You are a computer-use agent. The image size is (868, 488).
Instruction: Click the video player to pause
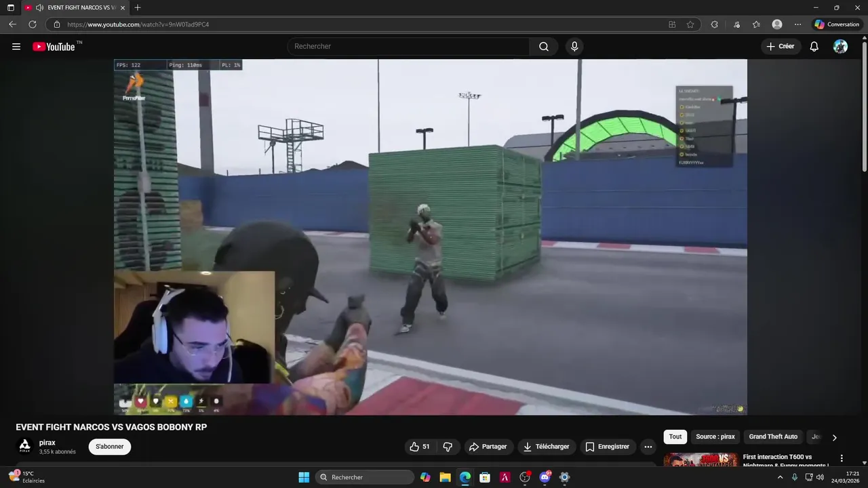point(431,237)
